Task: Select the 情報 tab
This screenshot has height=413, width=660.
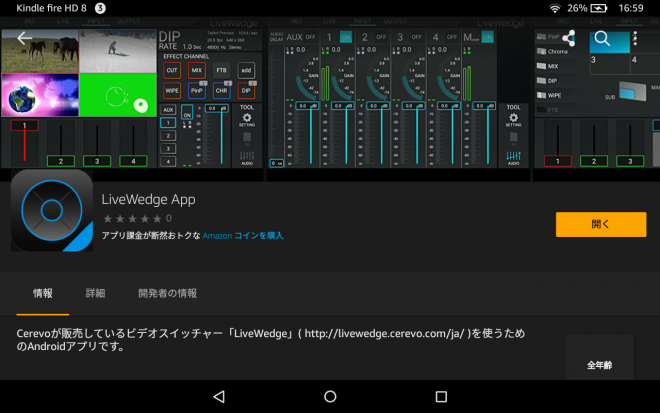Action: click(x=43, y=293)
